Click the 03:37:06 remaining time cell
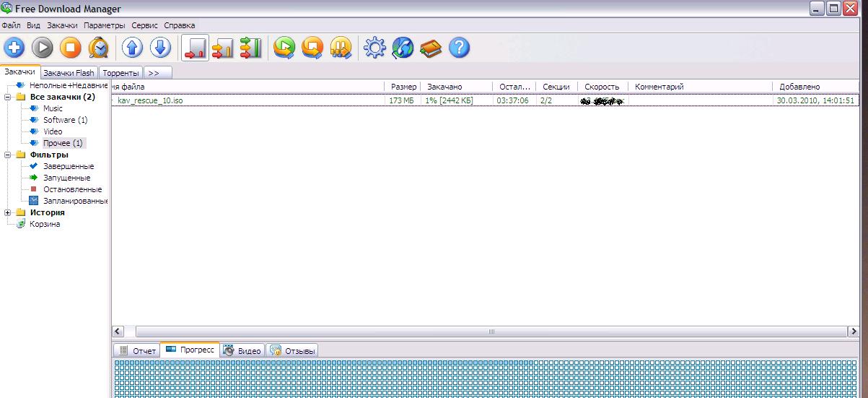The height and width of the screenshot is (398, 868). (513, 100)
